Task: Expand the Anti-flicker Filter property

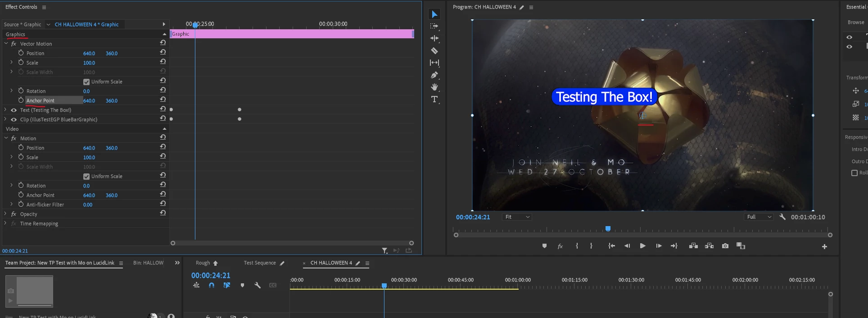Action: pos(12,204)
